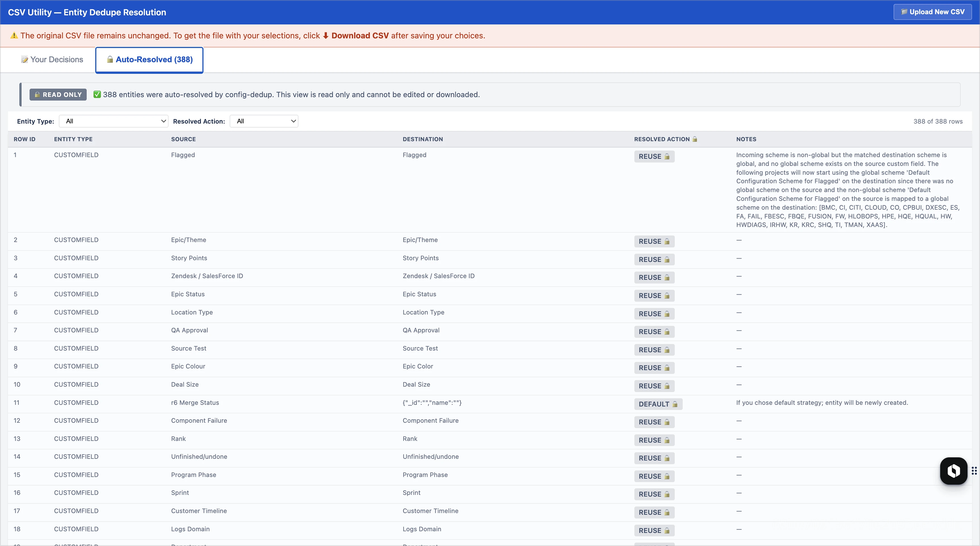
Task: Open the Your Decisions tab
Action: pyautogui.click(x=52, y=60)
